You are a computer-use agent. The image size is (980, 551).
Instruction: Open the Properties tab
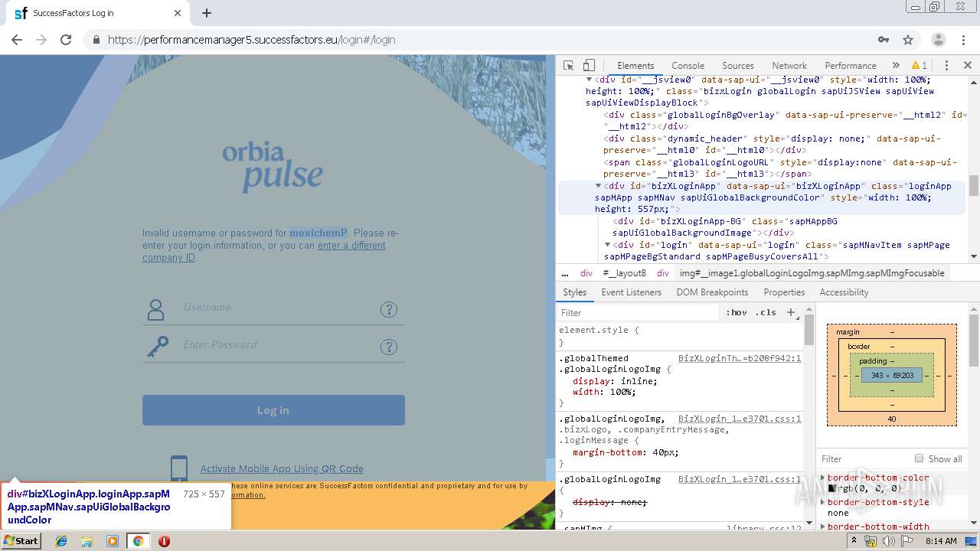point(784,292)
